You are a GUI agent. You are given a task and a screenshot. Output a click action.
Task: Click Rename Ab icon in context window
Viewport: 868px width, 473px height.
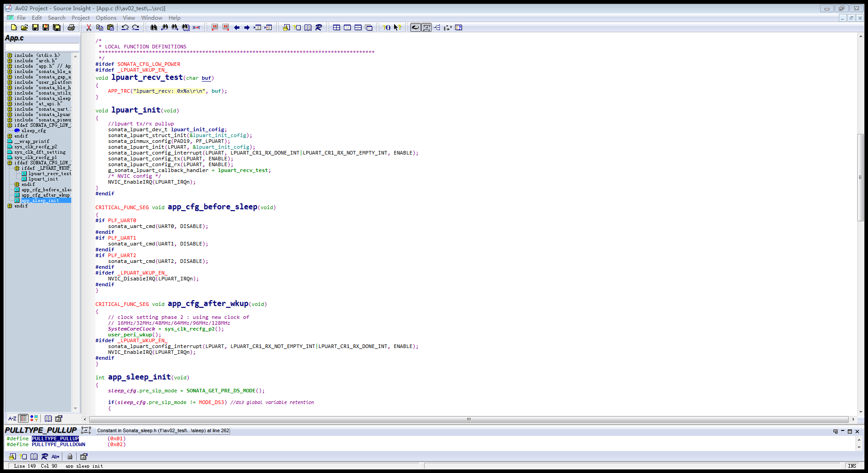tap(55, 456)
